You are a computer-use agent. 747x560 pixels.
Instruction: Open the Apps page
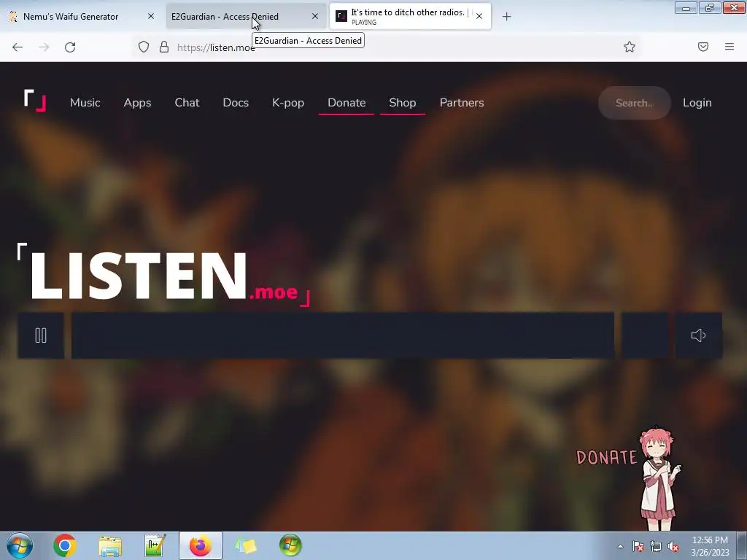[137, 102]
